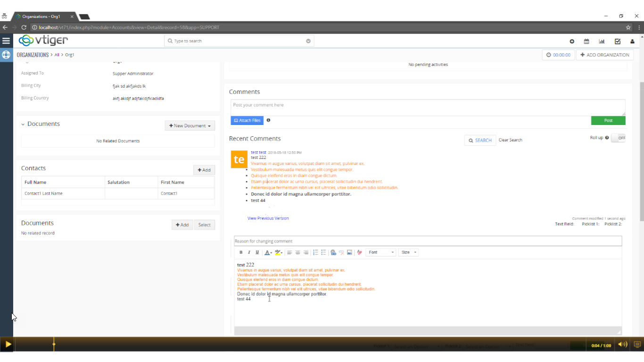Open background highlight color dropdown
644x362 pixels.
coord(279,253)
